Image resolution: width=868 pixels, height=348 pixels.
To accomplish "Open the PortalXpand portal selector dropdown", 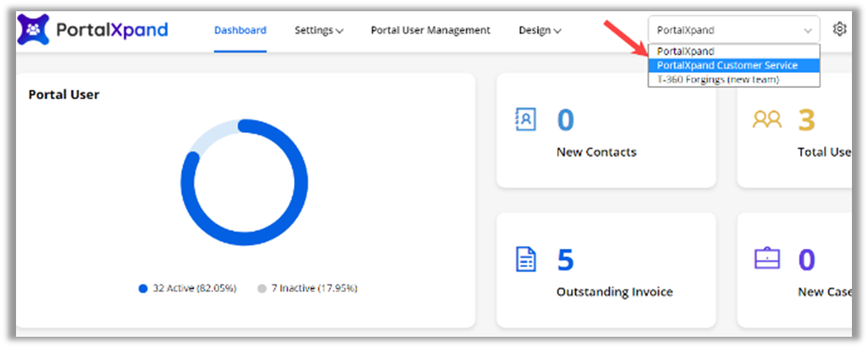I will (734, 30).
